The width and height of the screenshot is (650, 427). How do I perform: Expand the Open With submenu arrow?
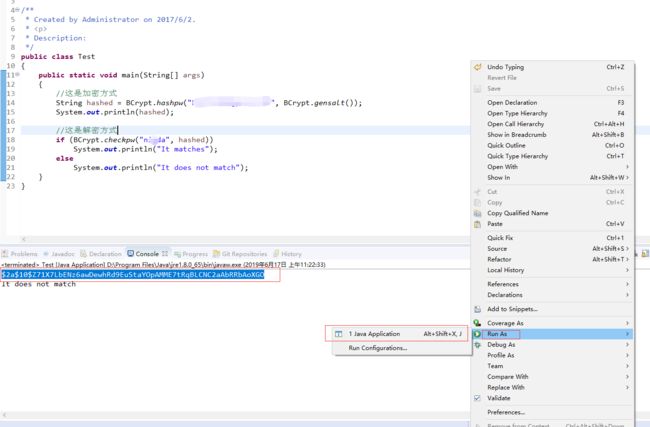coord(627,167)
